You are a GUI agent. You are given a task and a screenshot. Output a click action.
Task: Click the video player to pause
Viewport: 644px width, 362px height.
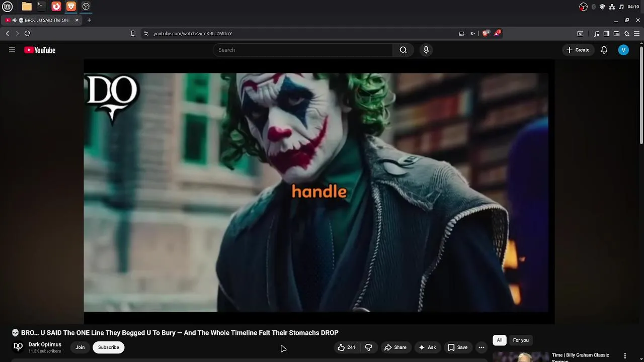pyautogui.click(x=319, y=192)
